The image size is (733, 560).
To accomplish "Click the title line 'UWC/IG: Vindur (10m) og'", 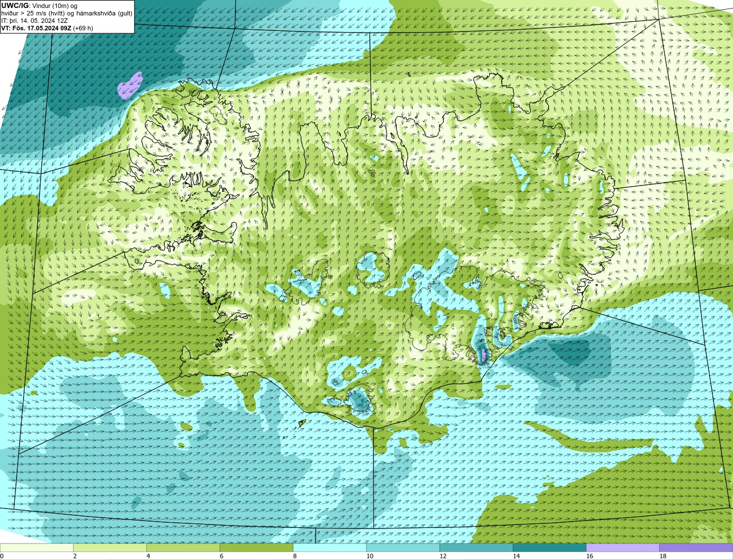I will [39, 5].
